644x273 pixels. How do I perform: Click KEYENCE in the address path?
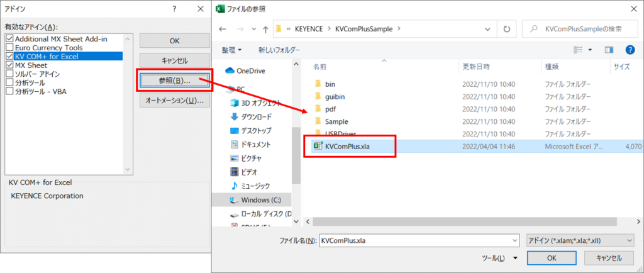tap(308, 29)
